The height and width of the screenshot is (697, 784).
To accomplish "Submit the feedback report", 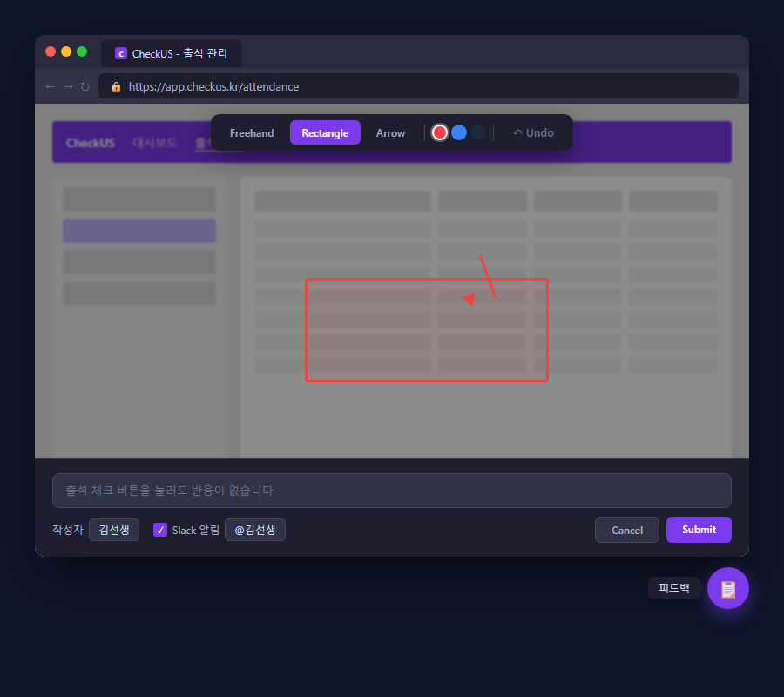I will [x=699, y=530].
